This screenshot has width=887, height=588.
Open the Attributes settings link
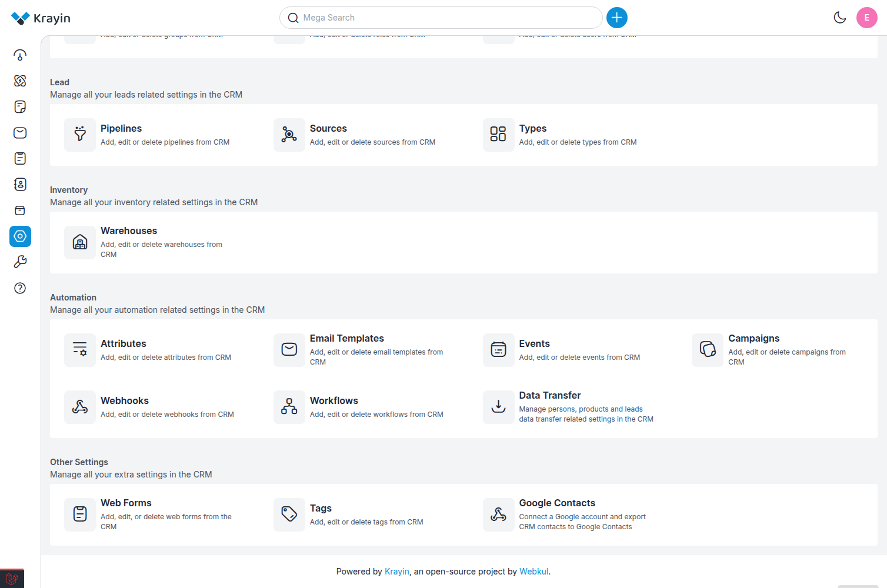(x=124, y=343)
